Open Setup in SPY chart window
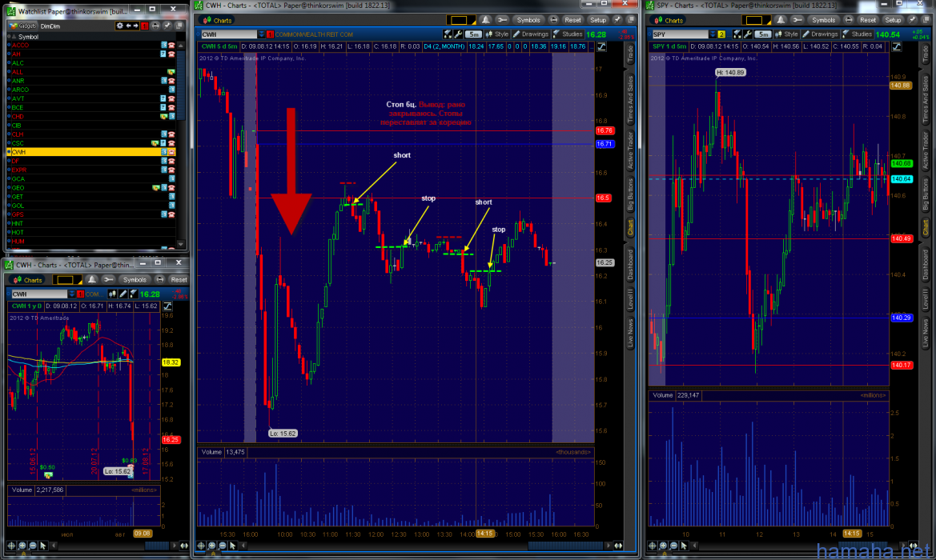The image size is (936, 560). tap(893, 20)
